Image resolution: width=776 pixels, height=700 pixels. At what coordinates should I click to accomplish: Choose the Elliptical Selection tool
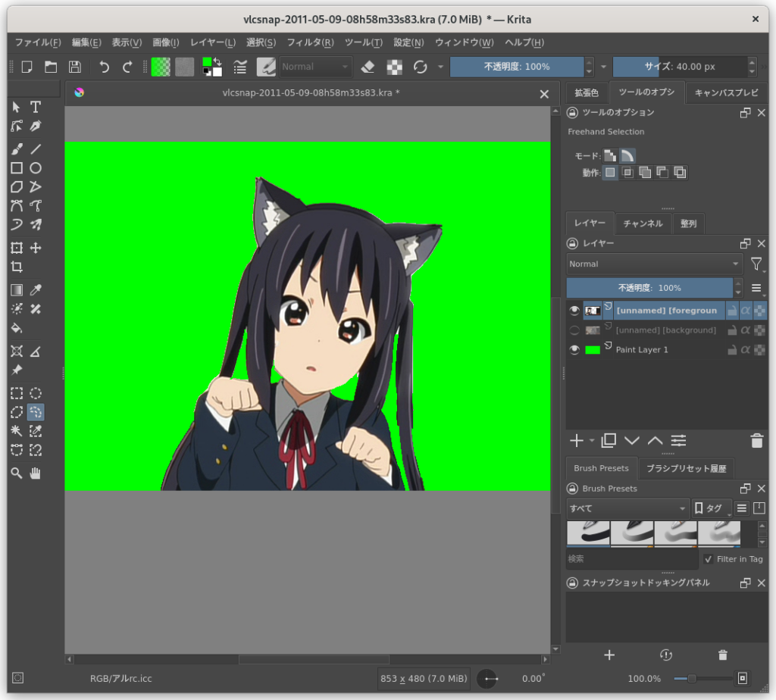[36, 393]
